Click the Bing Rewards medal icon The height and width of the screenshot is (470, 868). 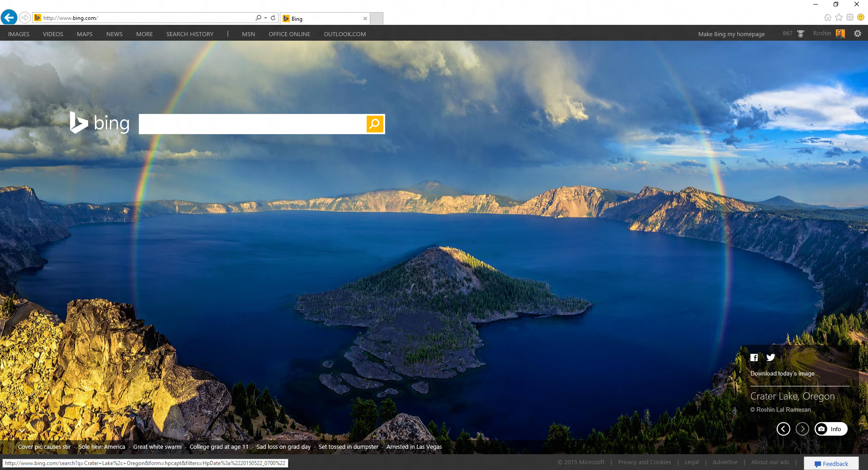click(x=801, y=33)
